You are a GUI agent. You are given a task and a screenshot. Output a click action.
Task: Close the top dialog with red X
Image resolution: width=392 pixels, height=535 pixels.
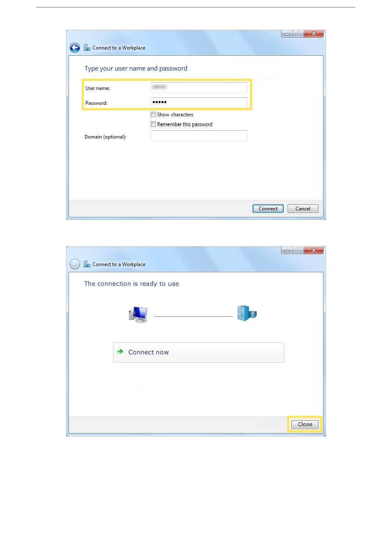click(314, 34)
